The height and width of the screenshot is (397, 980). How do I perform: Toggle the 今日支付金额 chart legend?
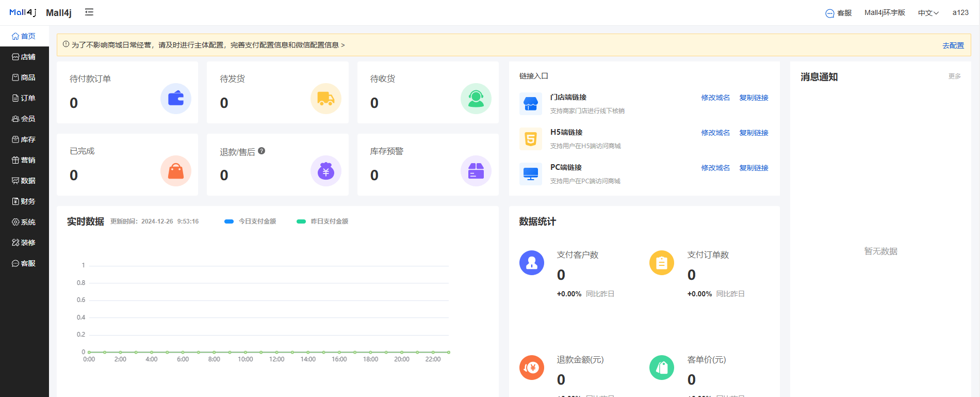[x=250, y=221]
